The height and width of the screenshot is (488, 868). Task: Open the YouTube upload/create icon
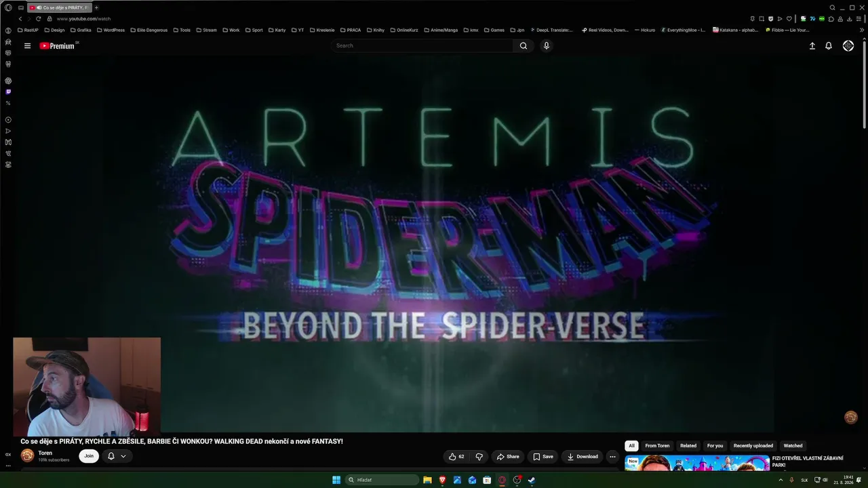(812, 46)
